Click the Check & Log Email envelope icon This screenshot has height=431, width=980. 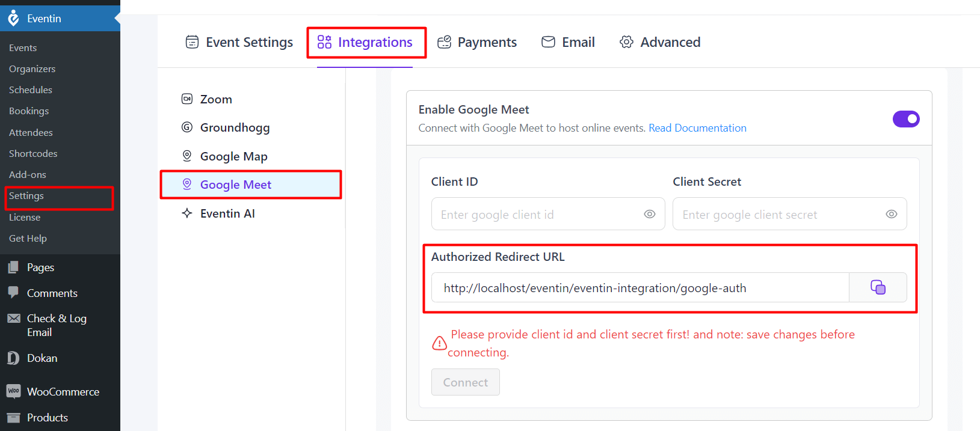(x=13, y=318)
